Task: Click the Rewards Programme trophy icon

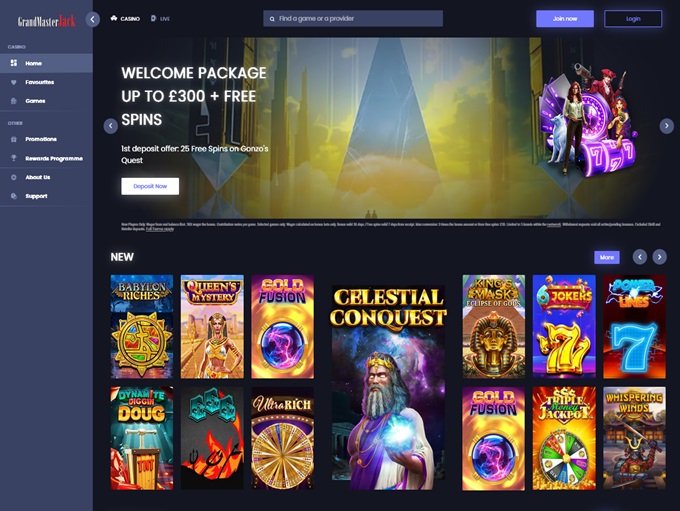Action: click(14, 158)
